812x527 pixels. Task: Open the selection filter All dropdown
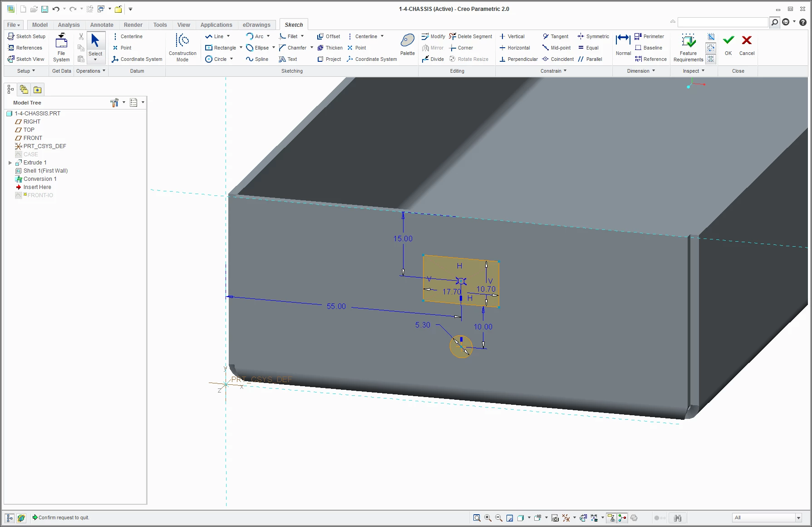pyautogui.click(x=767, y=517)
